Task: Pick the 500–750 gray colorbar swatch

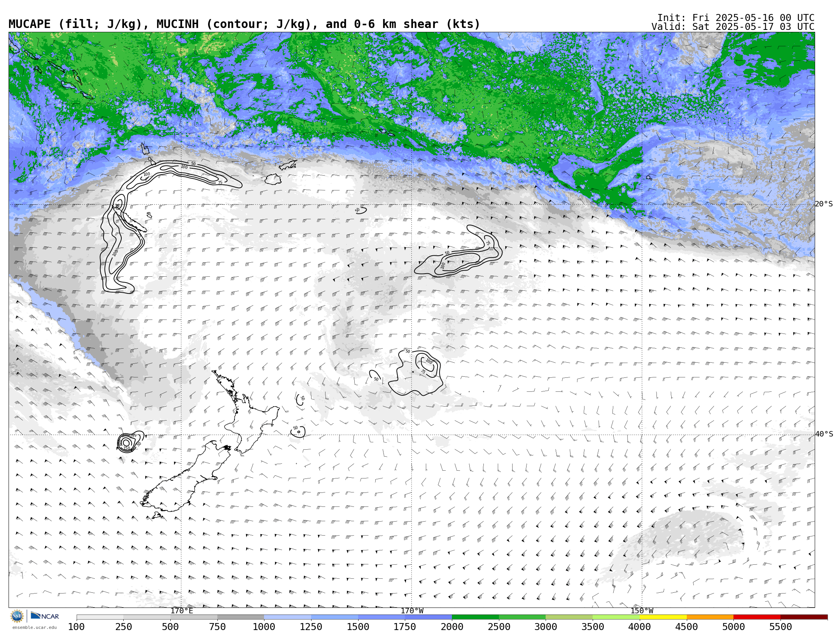Action: coord(194,617)
